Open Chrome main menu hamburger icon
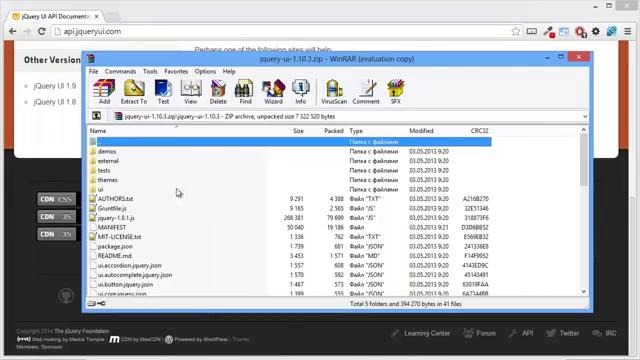 pos(628,31)
